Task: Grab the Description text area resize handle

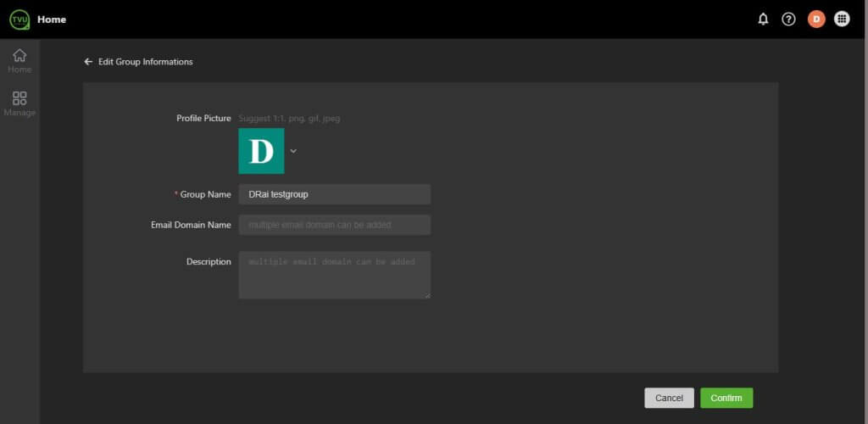Action: point(427,295)
